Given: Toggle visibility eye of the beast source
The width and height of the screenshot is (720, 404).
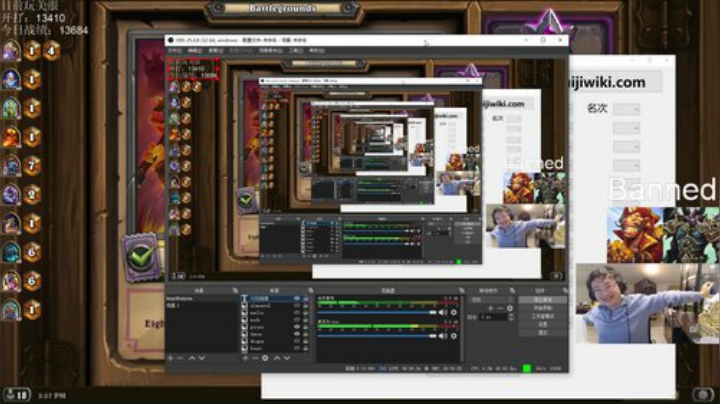Looking at the screenshot, I should (x=297, y=348).
